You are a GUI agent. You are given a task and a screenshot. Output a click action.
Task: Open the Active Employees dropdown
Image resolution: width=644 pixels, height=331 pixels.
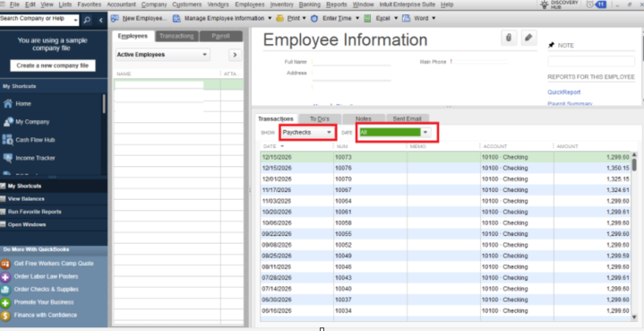pyautogui.click(x=163, y=55)
